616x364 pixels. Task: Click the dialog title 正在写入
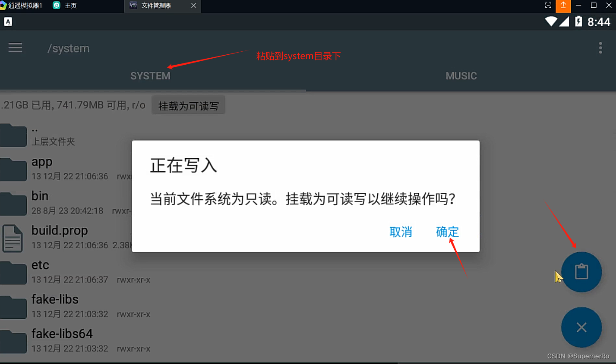click(x=183, y=166)
